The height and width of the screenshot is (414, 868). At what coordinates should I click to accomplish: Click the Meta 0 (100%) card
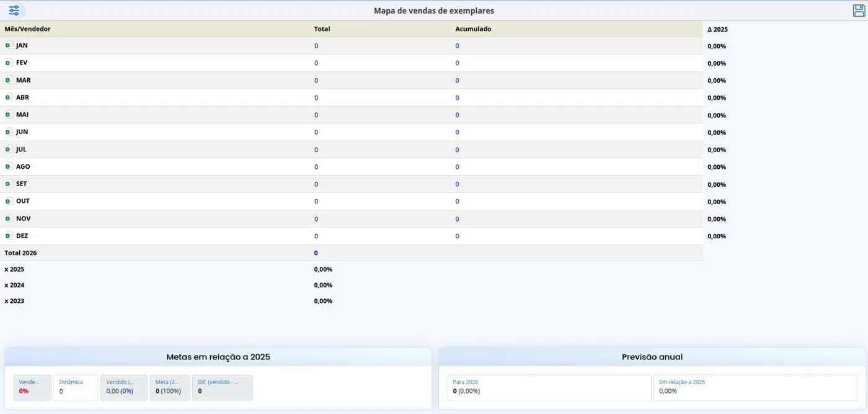pos(170,387)
